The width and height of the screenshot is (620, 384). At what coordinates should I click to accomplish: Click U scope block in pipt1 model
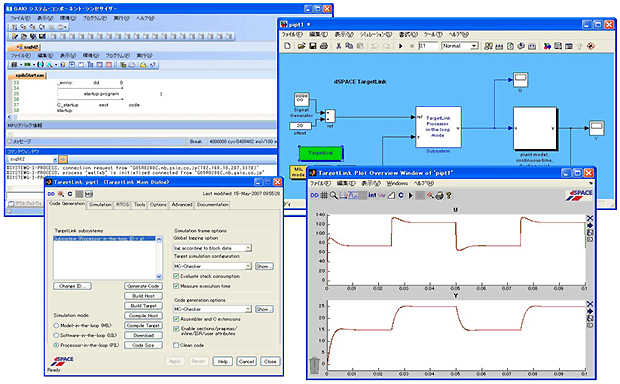(x=520, y=80)
